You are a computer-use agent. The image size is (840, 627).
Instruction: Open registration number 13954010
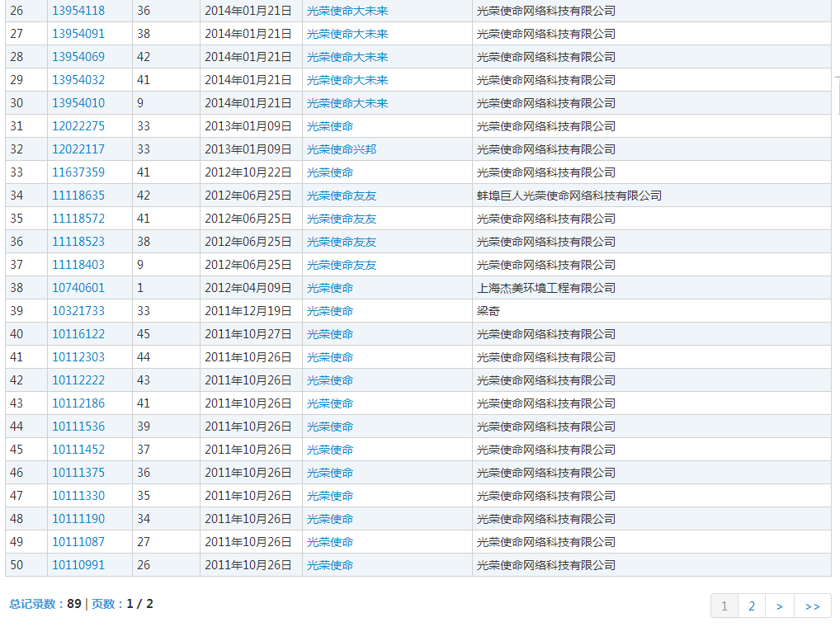coord(78,103)
